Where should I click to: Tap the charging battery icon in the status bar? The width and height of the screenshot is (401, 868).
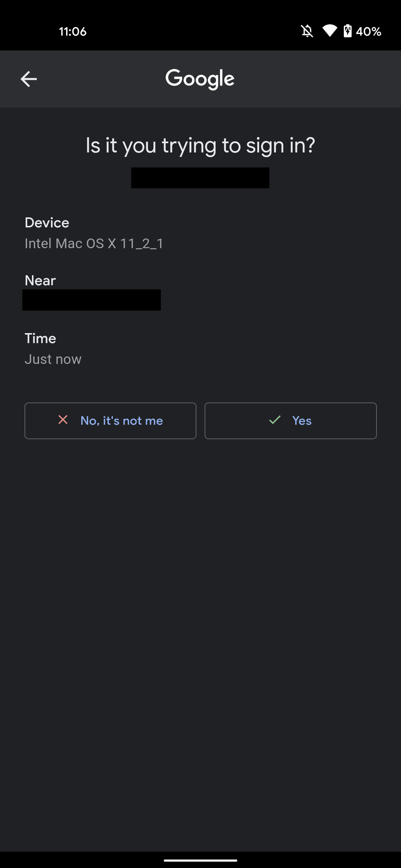coord(348,31)
